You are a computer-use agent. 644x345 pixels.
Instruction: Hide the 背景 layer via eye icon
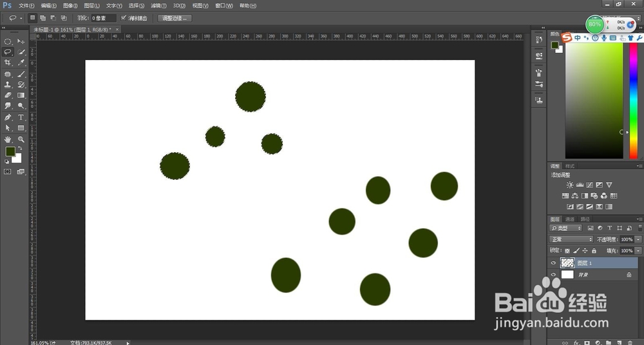pyautogui.click(x=553, y=275)
